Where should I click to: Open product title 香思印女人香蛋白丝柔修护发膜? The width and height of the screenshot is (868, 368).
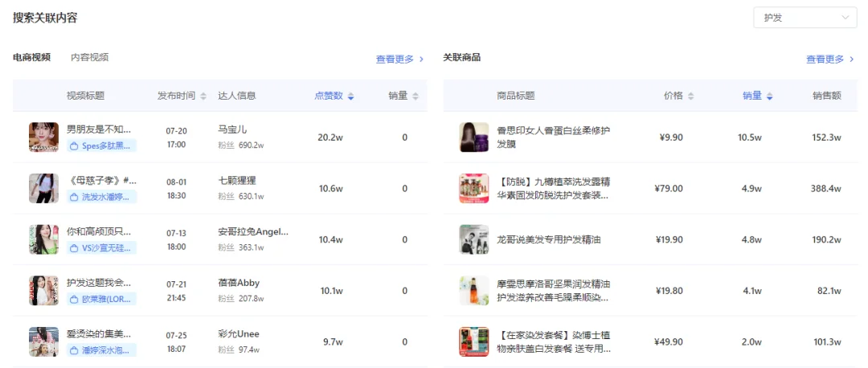554,137
